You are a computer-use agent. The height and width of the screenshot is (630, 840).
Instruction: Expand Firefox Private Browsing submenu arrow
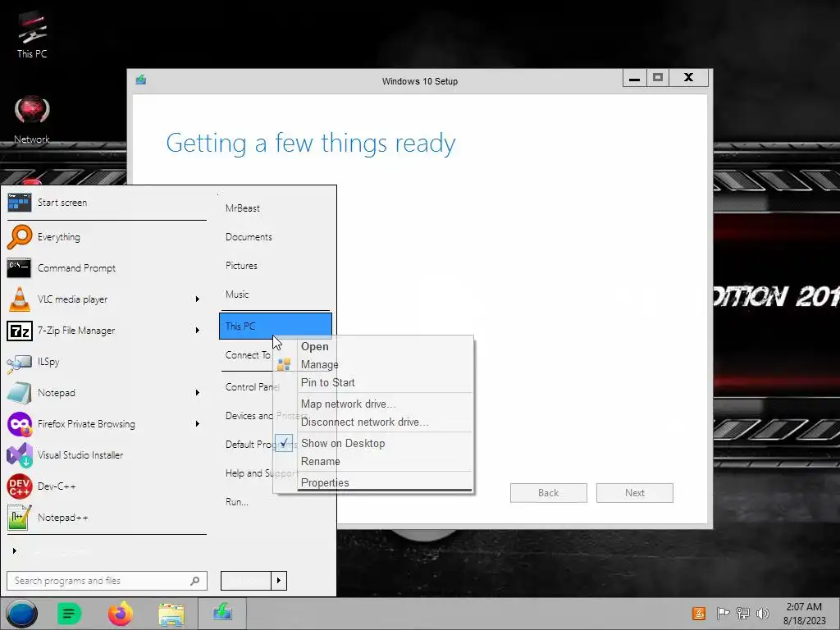click(198, 424)
